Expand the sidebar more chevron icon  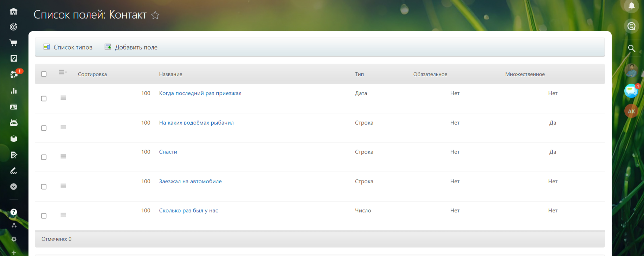tap(14, 187)
